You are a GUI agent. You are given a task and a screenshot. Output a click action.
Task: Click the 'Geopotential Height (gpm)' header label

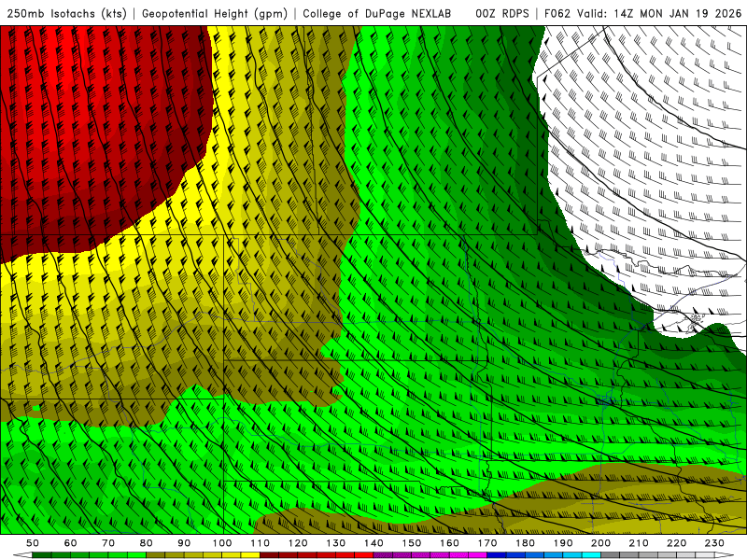click(x=215, y=14)
